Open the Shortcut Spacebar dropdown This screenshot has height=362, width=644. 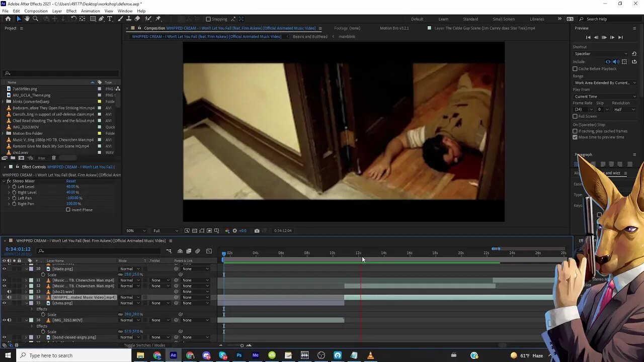pyautogui.click(x=601, y=54)
